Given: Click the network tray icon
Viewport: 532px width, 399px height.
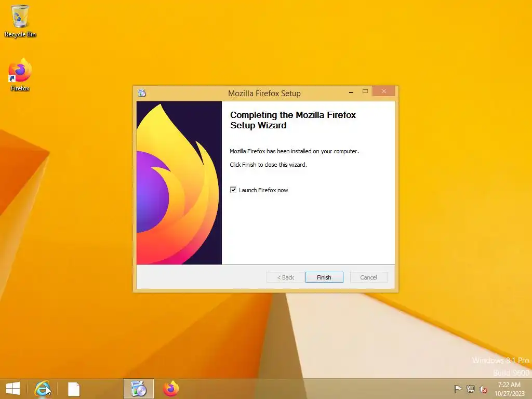Looking at the screenshot, I should (471, 389).
